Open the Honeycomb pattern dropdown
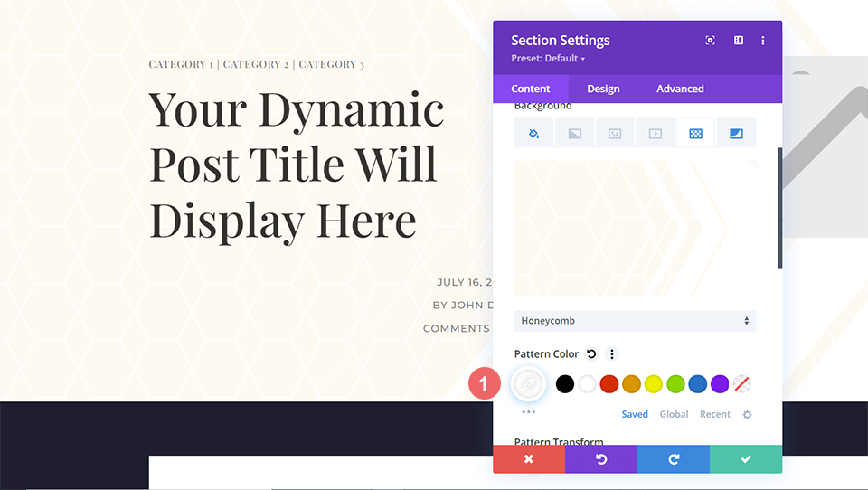This screenshot has width=868, height=490. (x=635, y=321)
